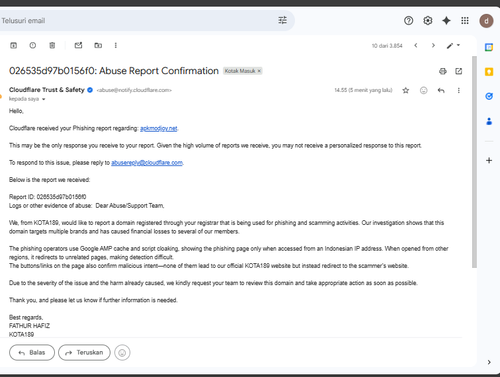Click the Kotak Masuk label chip

[242, 71]
